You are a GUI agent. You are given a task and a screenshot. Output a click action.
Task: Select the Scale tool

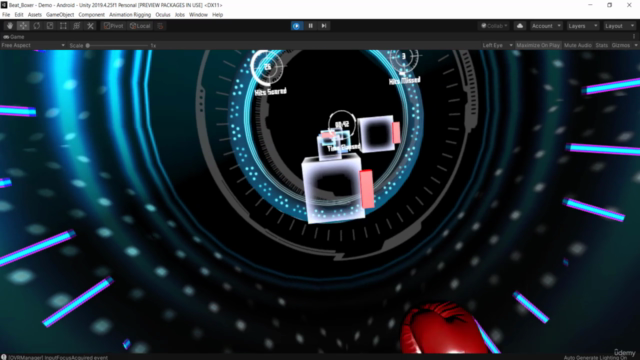click(x=50, y=26)
